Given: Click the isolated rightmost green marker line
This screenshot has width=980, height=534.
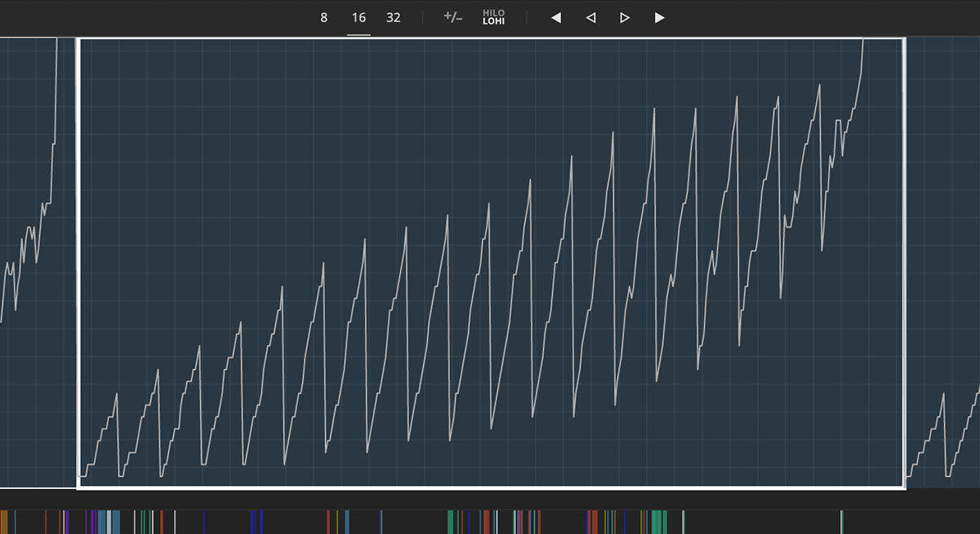Looking at the screenshot, I should [842, 522].
